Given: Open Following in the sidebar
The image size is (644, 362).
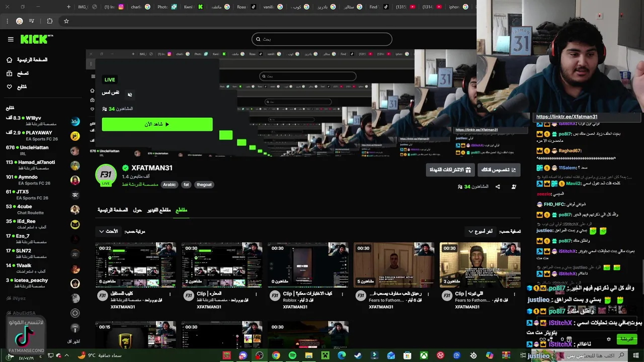Looking at the screenshot, I should [x=16, y=87].
